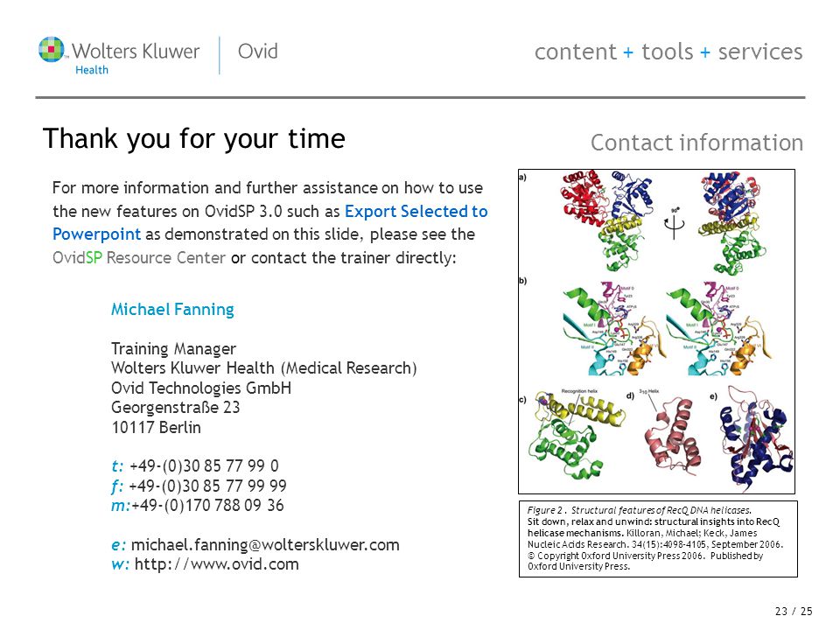
Task: Open the http://www.ovid.com website link
Action: pos(216,564)
